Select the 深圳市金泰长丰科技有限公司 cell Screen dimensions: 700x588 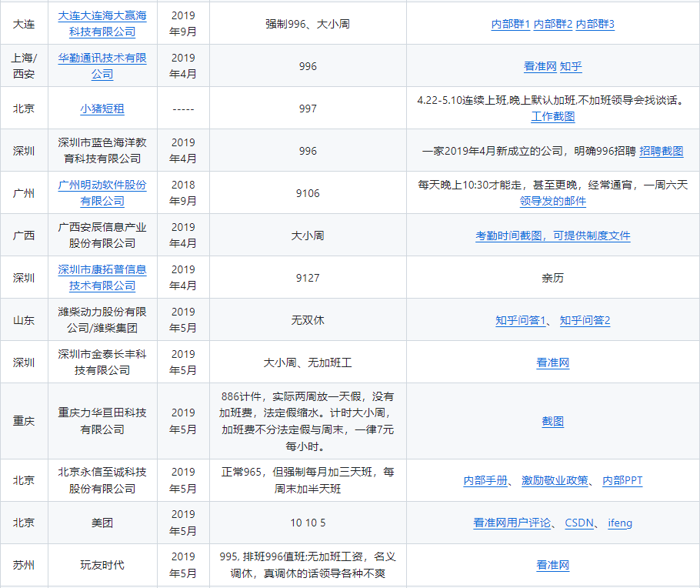(x=102, y=362)
